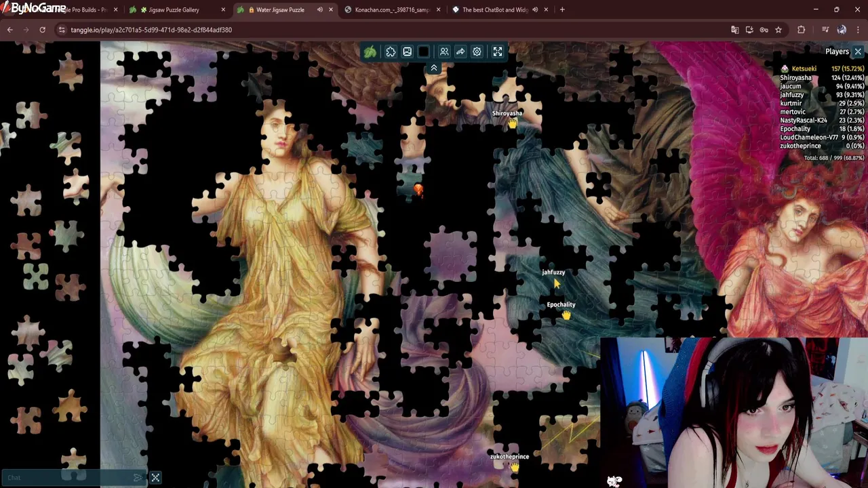Close the Konachan.com tab
868x488 pixels.
click(439, 9)
